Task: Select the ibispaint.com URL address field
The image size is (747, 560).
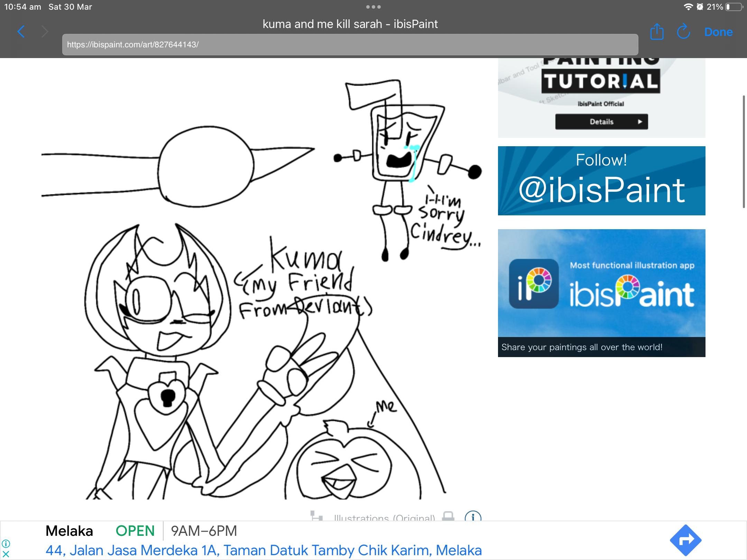Action: [x=350, y=44]
